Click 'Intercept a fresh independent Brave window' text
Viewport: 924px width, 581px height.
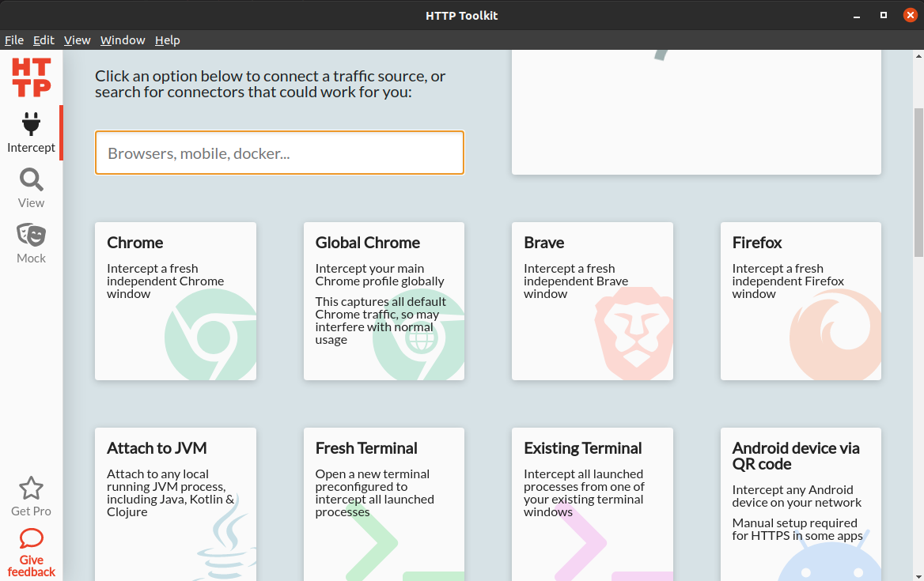[576, 281]
